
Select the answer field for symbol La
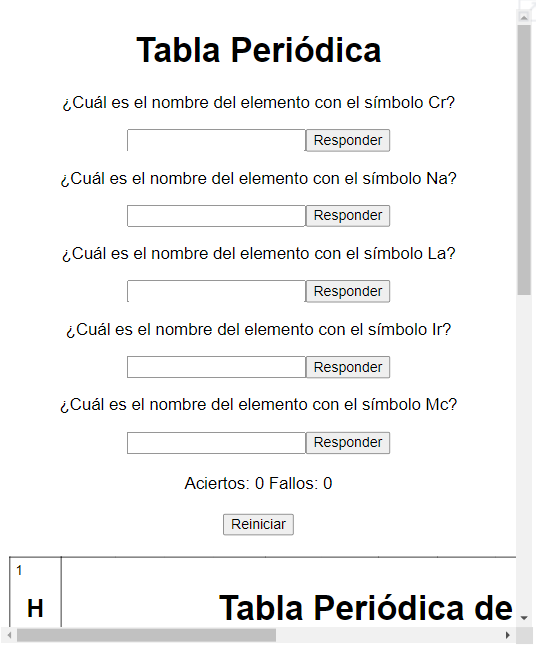pyautogui.click(x=216, y=291)
